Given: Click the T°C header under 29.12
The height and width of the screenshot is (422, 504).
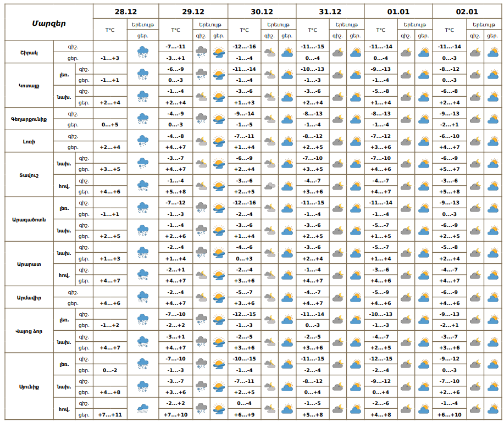Looking at the screenshot, I should (175, 30).
